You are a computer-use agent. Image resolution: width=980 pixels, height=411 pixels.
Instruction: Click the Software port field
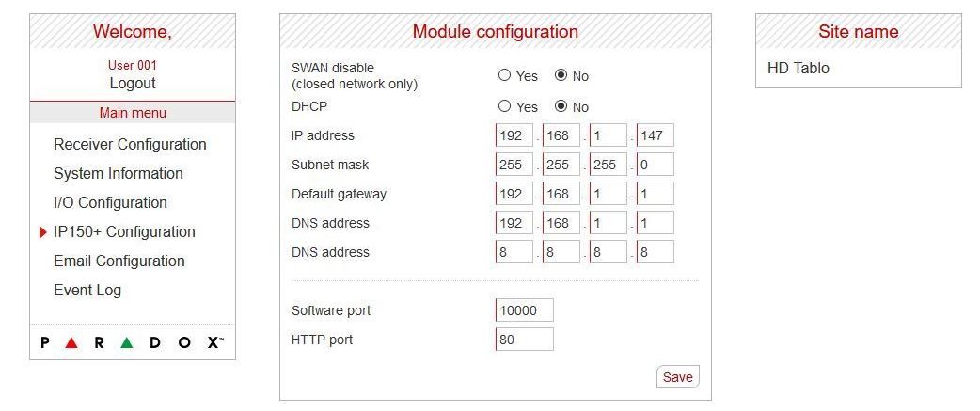tap(525, 310)
